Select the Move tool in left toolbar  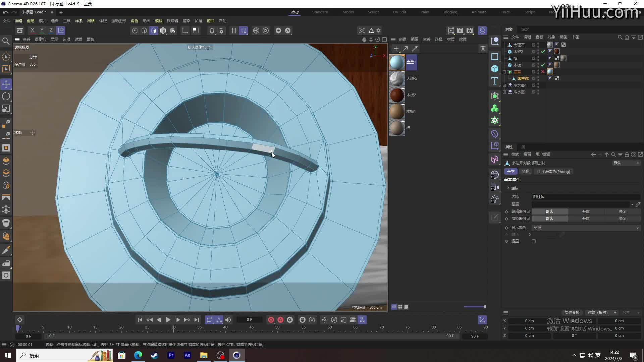coord(6,84)
